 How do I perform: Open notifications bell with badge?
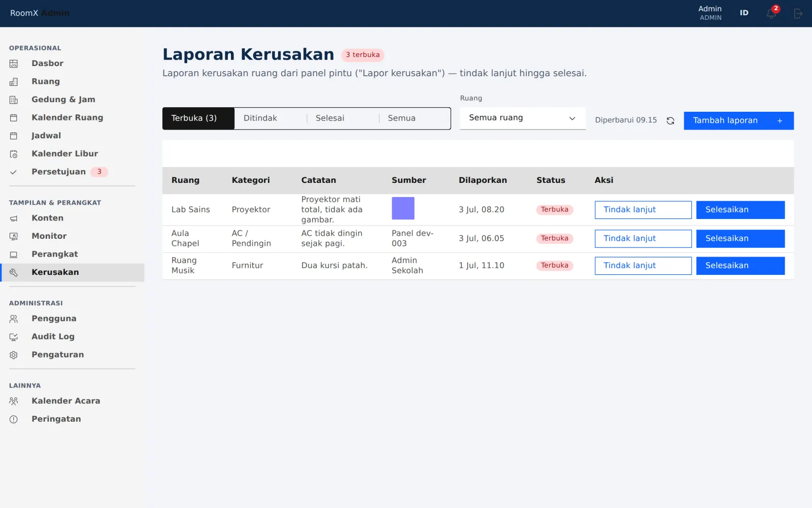[x=771, y=13]
